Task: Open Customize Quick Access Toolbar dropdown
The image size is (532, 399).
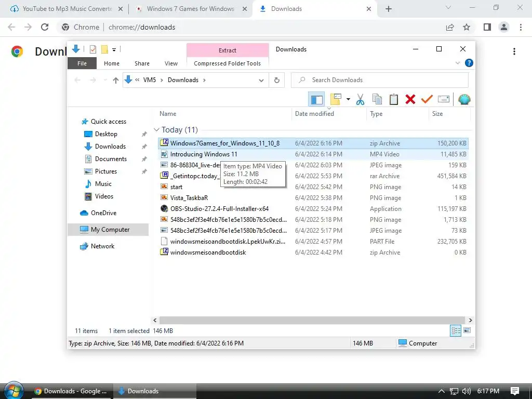Action: (114, 50)
